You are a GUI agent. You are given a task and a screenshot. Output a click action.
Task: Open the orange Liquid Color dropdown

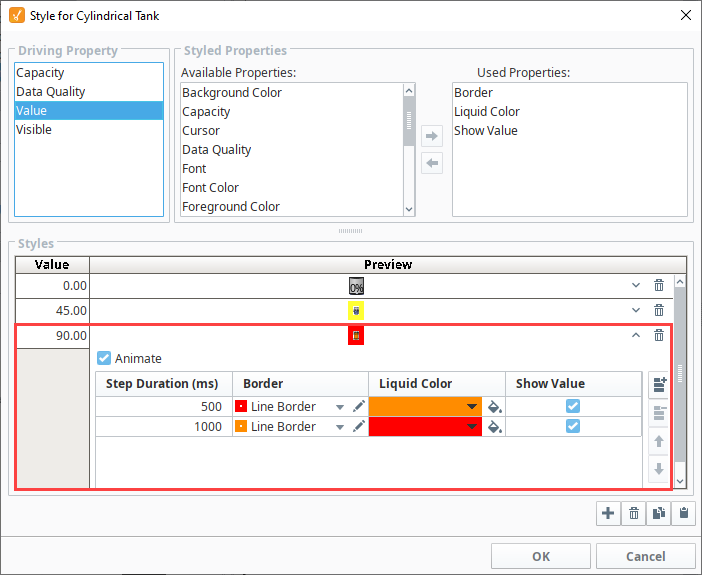(471, 407)
